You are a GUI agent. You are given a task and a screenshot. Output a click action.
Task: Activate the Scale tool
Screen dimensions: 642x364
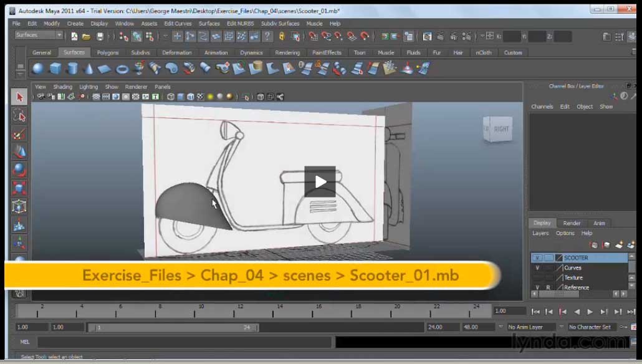click(x=19, y=188)
